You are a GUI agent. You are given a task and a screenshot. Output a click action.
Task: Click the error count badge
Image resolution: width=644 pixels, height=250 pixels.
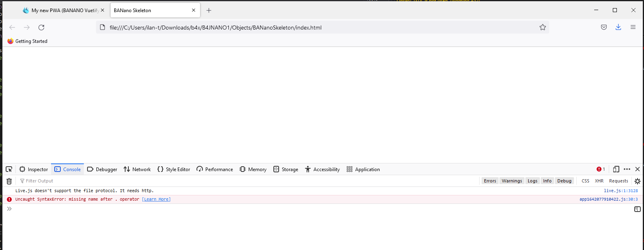601,169
